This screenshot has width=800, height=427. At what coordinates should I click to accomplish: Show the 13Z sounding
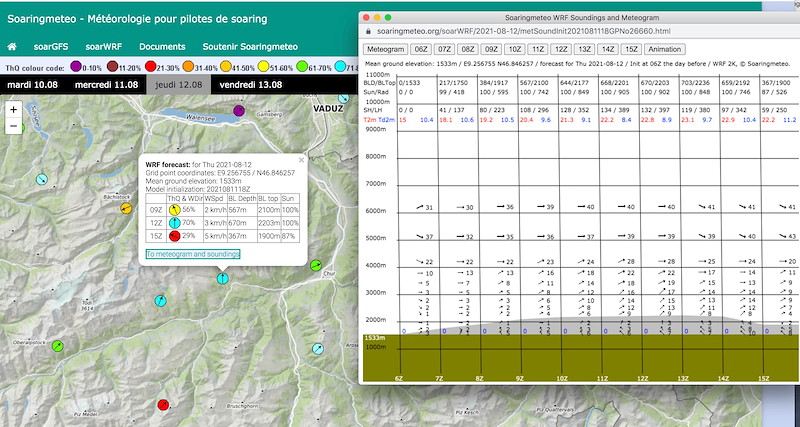(584, 49)
